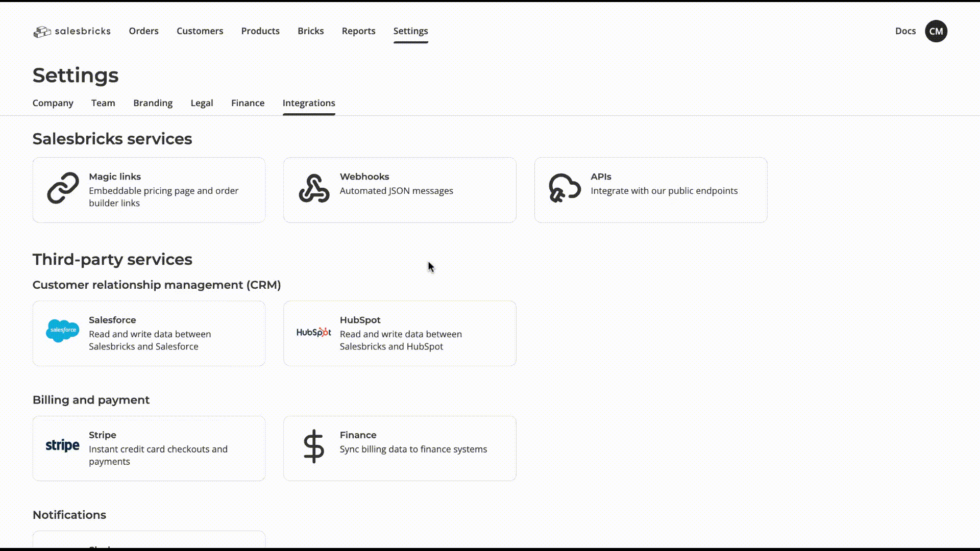
Task: Open the Docs link
Action: [x=905, y=31]
